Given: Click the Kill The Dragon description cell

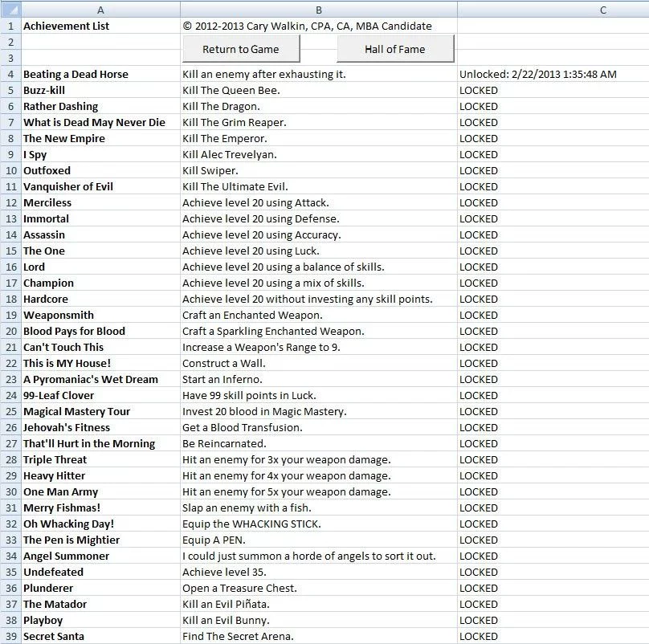Looking at the screenshot, I should coord(319,106).
